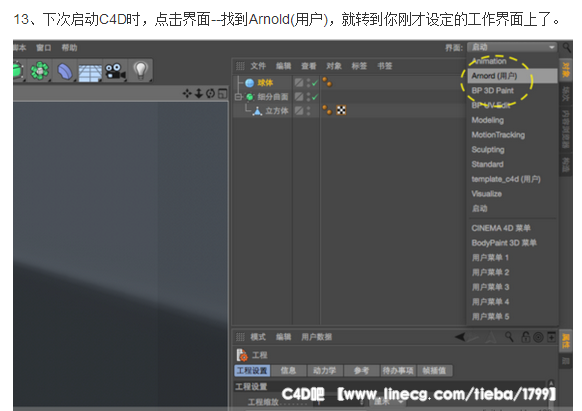The height and width of the screenshot is (411, 582).
Task: Switch to 待办事项 tab
Action: 398,371
